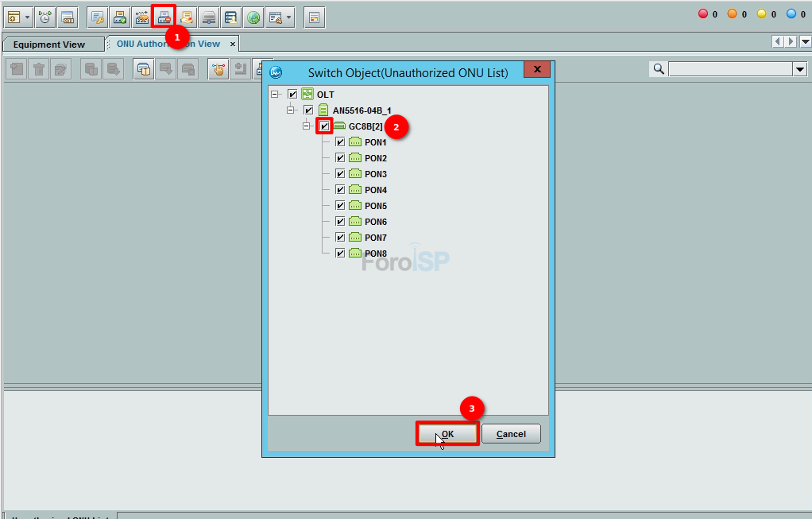Screen dimensions: 812x519
Task: Click the ONU toolbar icon
Action: click(x=68, y=17)
